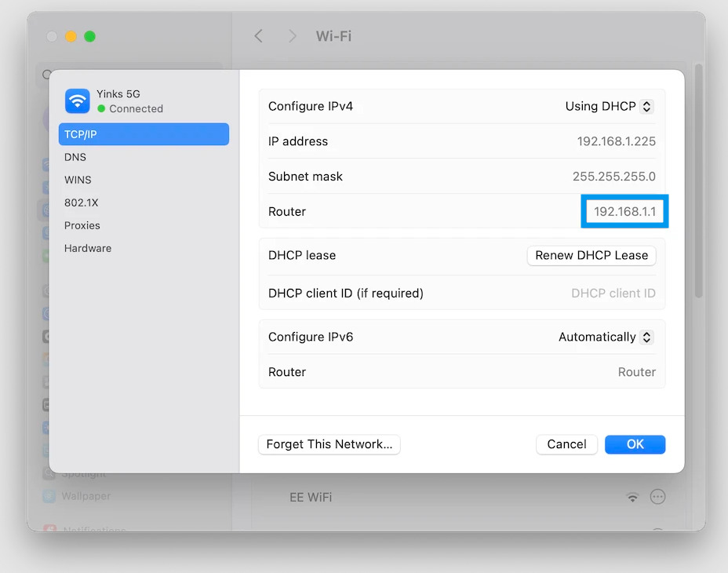
Task: Switch to the Proxies tab
Action: [x=82, y=225]
